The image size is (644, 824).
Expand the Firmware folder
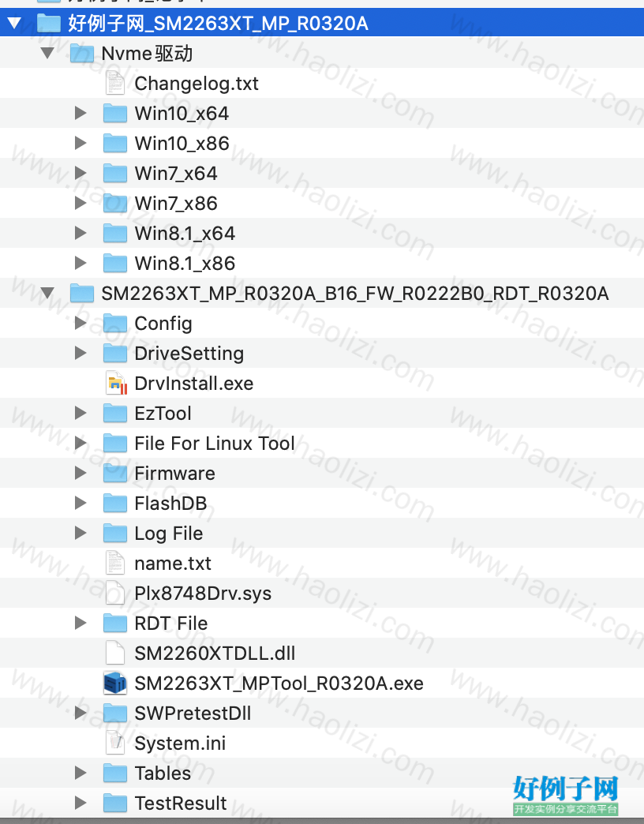point(80,473)
